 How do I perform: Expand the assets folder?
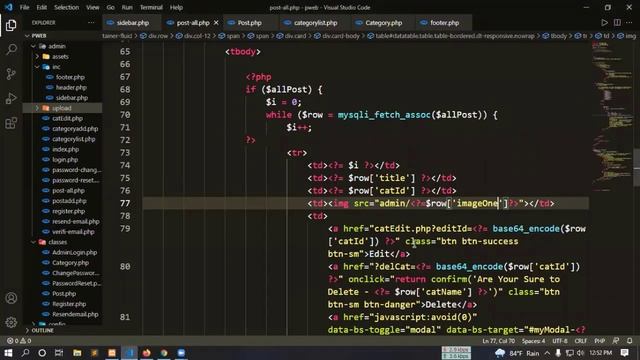[x=37, y=57]
